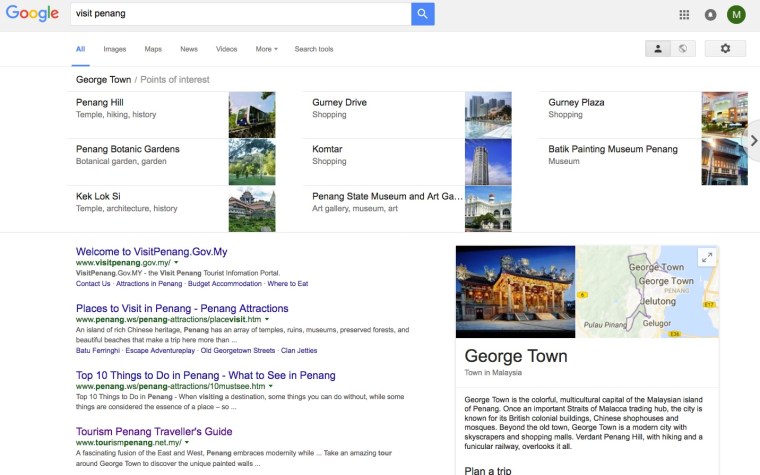Click the Plan a trip heading
This screenshot has height=475, width=760.
click(488, 470)
